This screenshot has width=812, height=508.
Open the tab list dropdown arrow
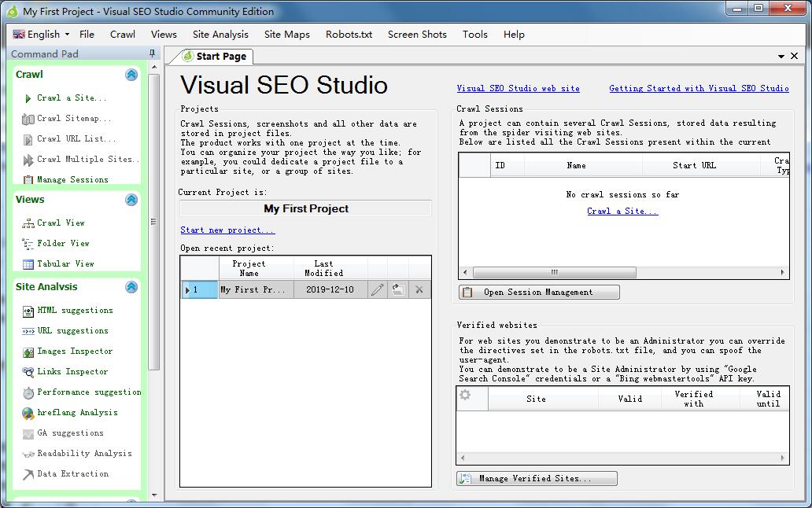tap(781, 57)
